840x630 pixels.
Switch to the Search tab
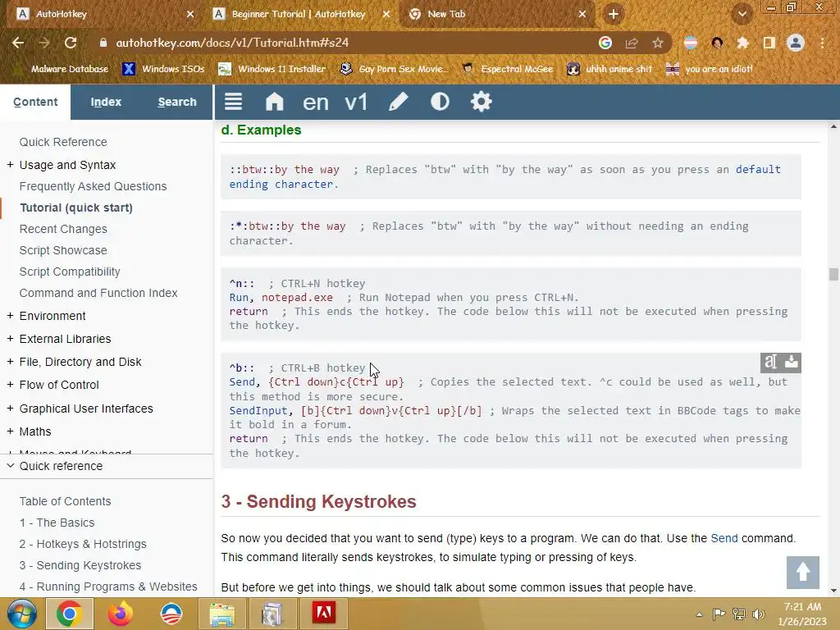pyautogui.click(x=177, y=102)
